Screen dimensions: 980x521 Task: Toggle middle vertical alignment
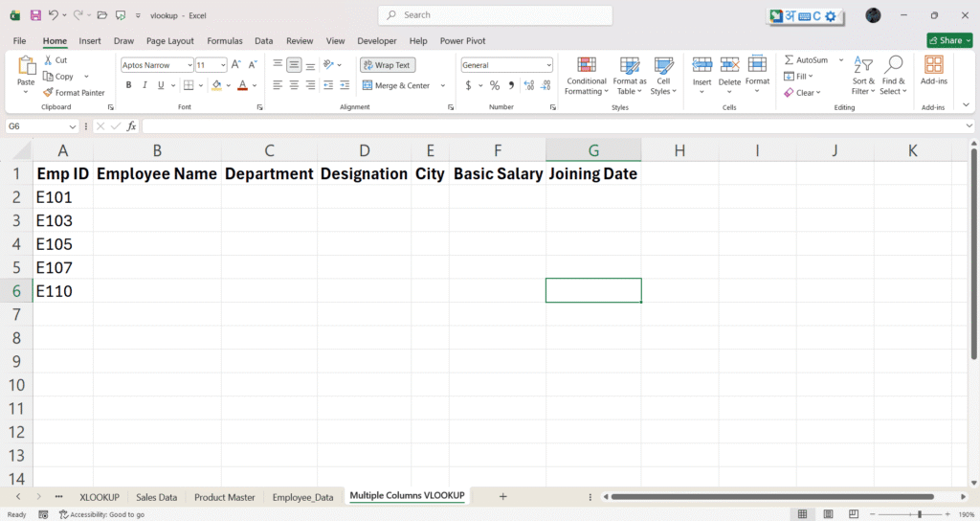(x=295, y=64)
